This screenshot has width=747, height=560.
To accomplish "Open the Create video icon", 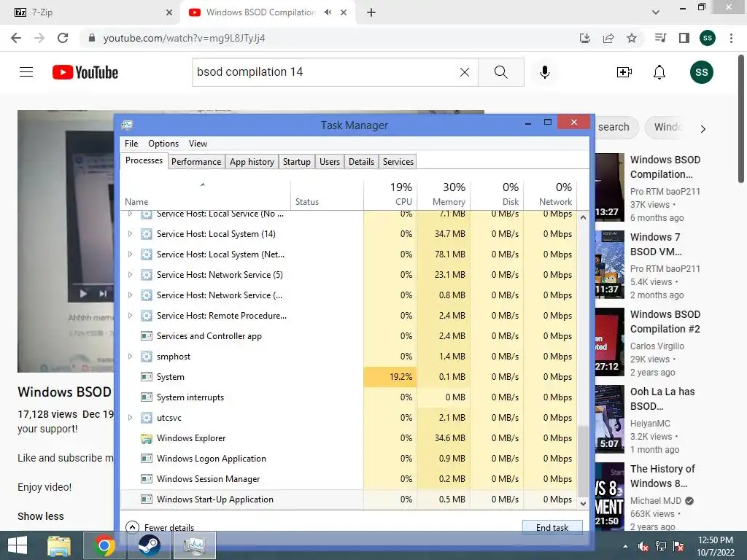I will [x=624, y=72].
